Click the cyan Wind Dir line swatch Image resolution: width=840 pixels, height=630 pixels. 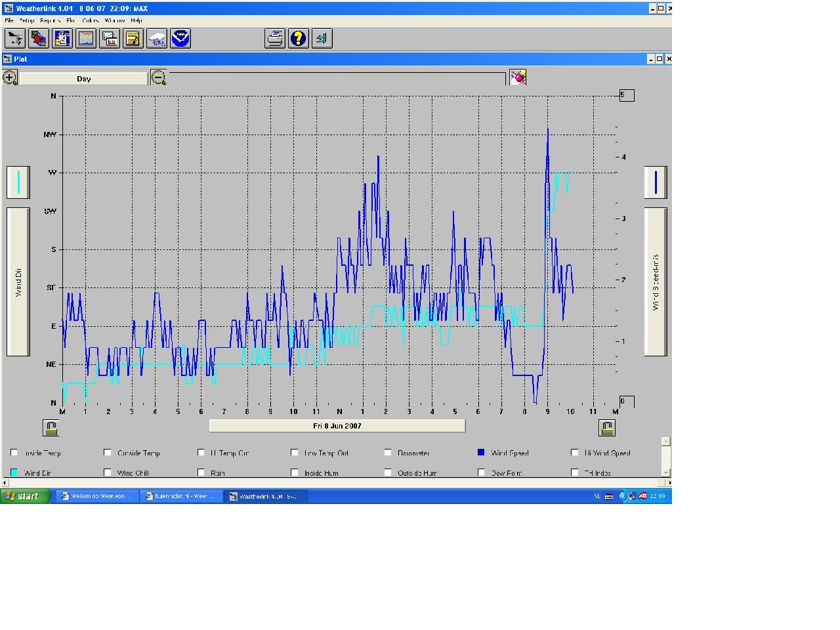18,182
